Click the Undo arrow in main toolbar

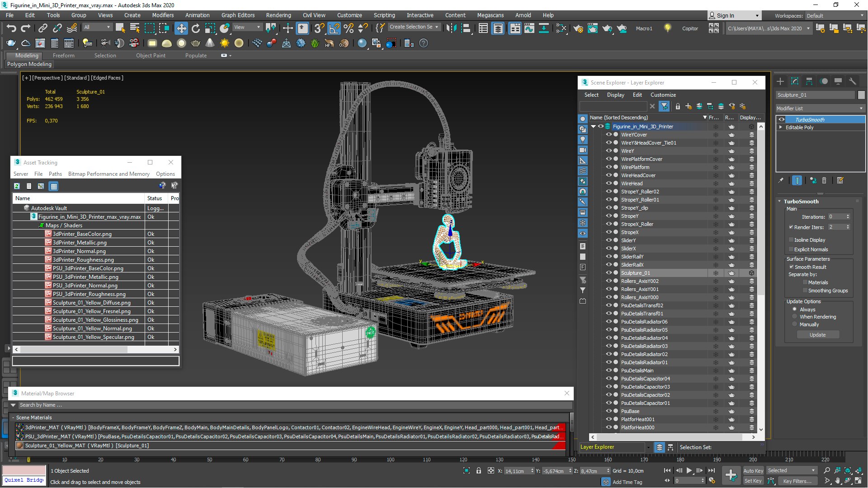[11, 28]
